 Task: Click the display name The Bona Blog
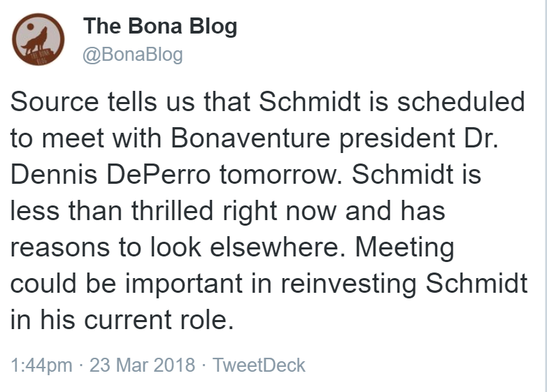160,27
